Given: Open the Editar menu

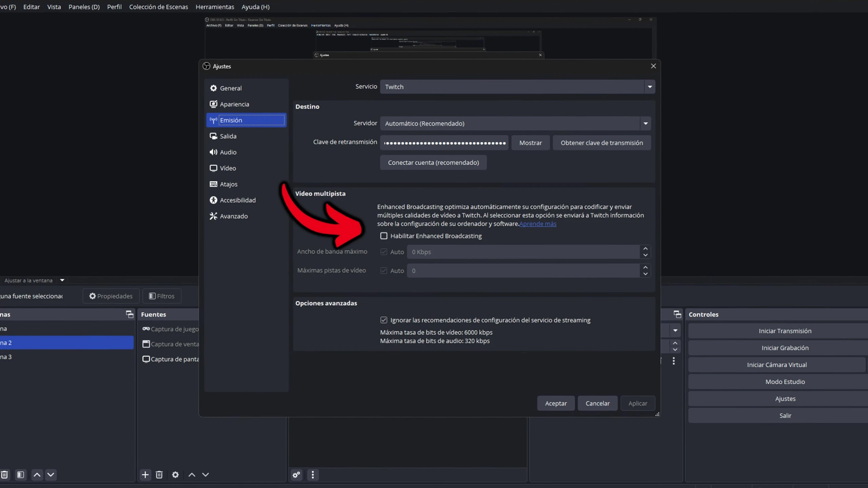Looking at the screenshot, I should click(x=32, y=7).
